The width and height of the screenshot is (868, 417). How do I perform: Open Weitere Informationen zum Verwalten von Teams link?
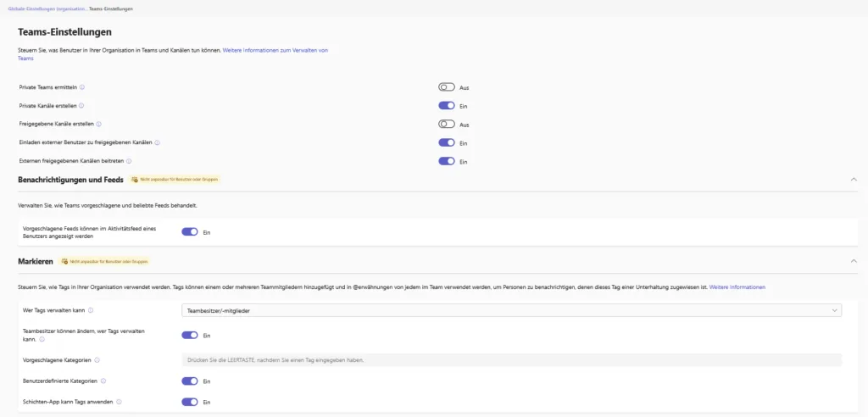(x=275, y=51)
